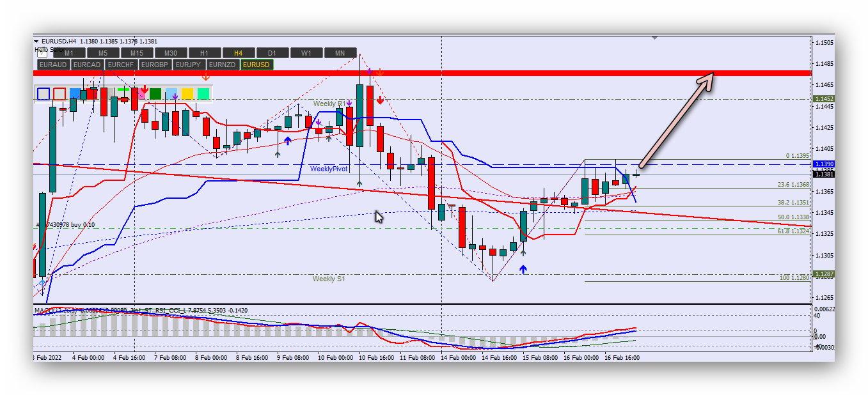Pick the dark green color swatch
The image size is (868, 395).
155,94
